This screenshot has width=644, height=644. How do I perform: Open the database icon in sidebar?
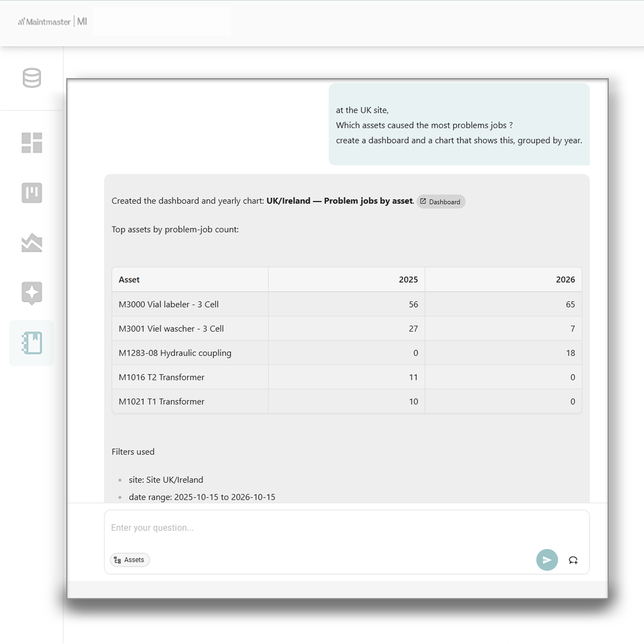pyautogui.click(x=32, y=78)
